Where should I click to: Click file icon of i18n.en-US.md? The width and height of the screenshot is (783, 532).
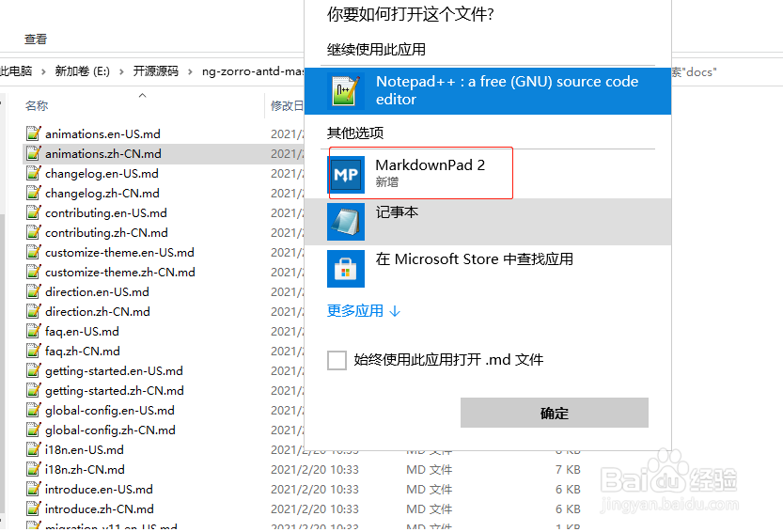point(34,449)
